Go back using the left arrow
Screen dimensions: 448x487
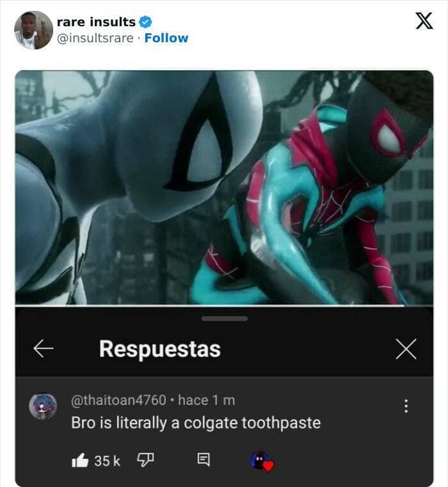point(44,349)
